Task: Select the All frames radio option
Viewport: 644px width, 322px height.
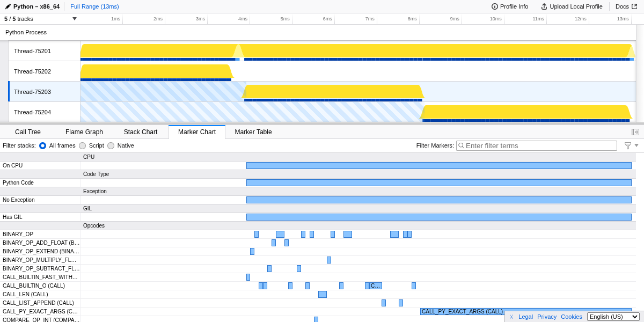Action: 42,145
